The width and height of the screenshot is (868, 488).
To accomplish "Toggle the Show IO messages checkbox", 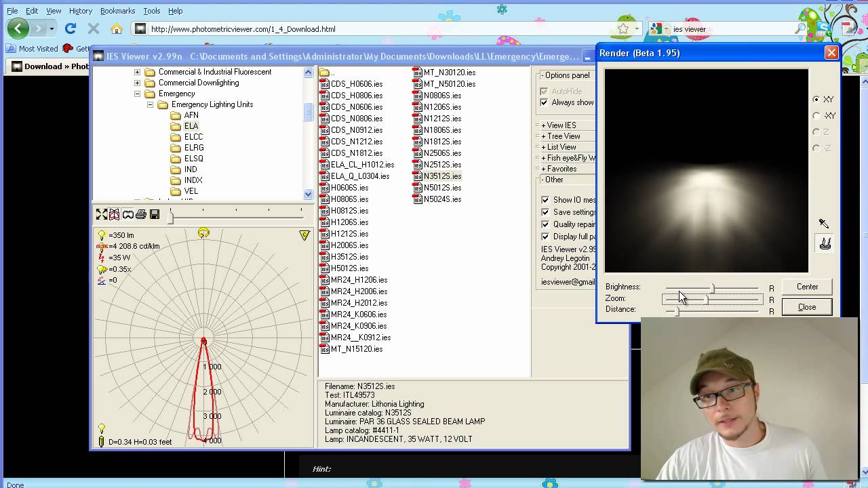I will click(545, 200).
